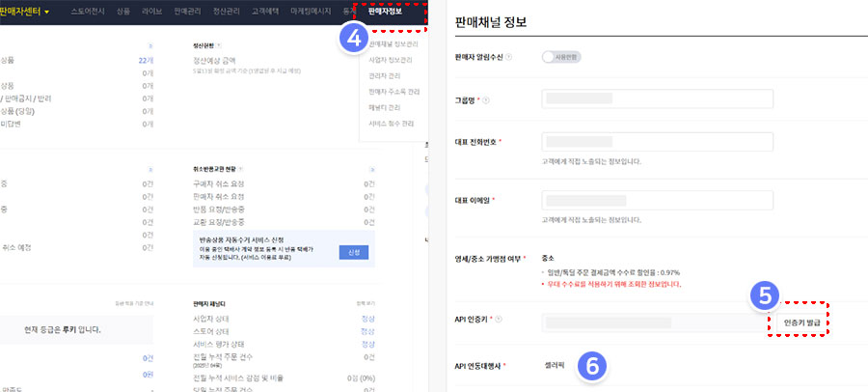Select 페널티 관리 in submenu

[x=384, y=107]
